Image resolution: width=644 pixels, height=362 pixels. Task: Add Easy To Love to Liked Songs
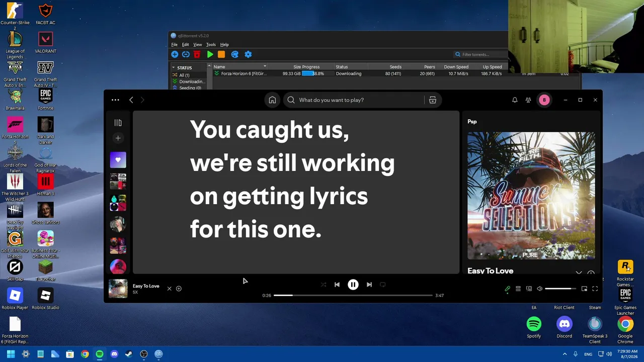point(179,289)
